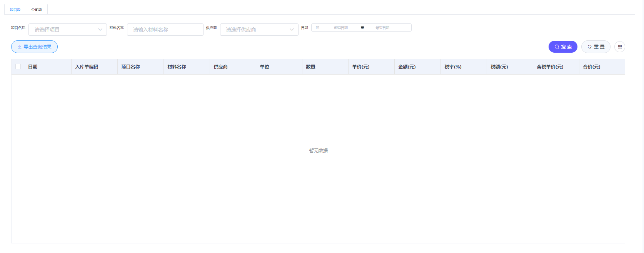Screen dimensions: 644x253
Task: Click the 项目名称 column header
Action: coord(141,67)
